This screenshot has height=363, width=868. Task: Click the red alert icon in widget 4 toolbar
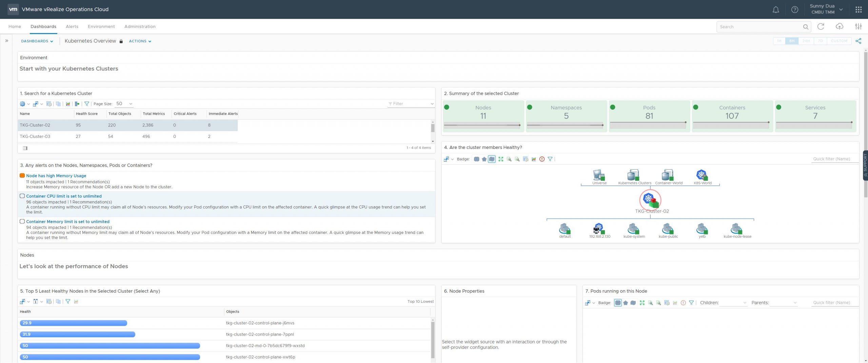[x=542, y=159]
